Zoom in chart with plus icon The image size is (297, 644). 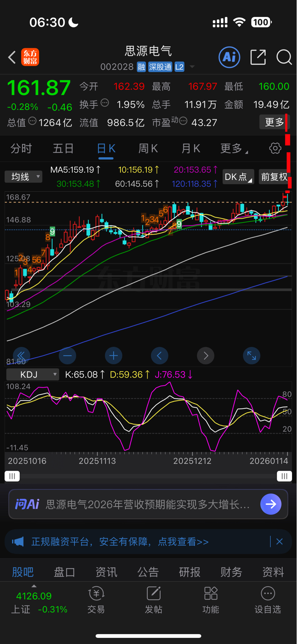pyautogui.click(x=114, y=355)
